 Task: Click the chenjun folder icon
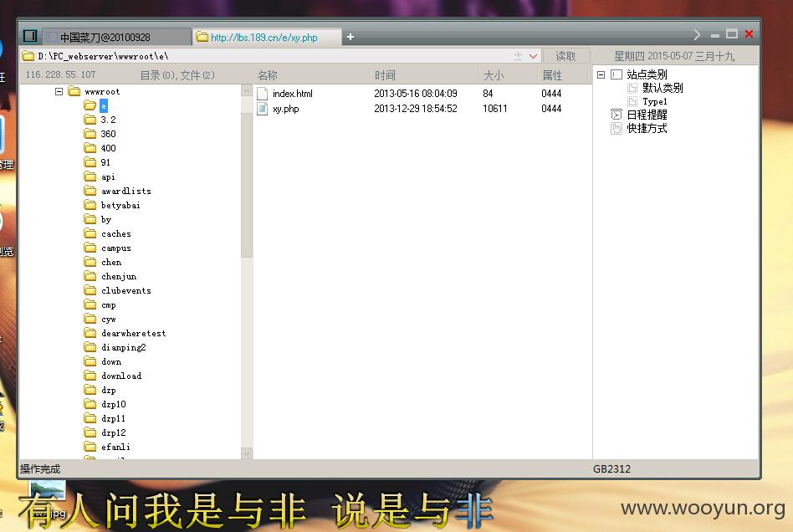(x=90, y=276)
